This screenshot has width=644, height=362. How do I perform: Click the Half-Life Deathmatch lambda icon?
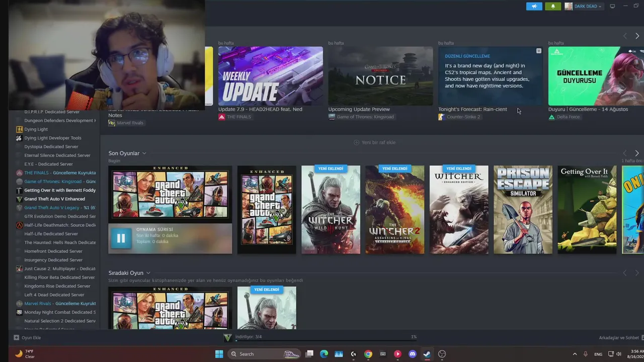[x=19, y=225]
